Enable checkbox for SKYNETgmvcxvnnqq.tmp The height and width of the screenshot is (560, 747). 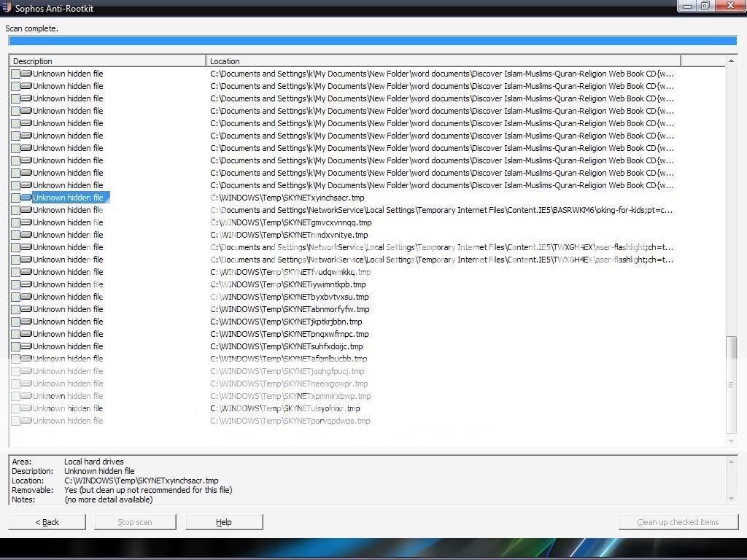tap(15, 222)
